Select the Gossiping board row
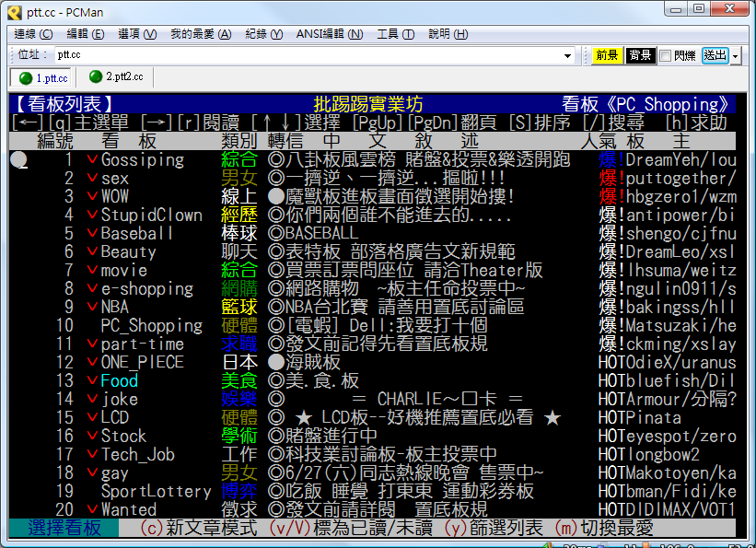The width and height of the screenshot is (756, 548). tap(372, 159)
